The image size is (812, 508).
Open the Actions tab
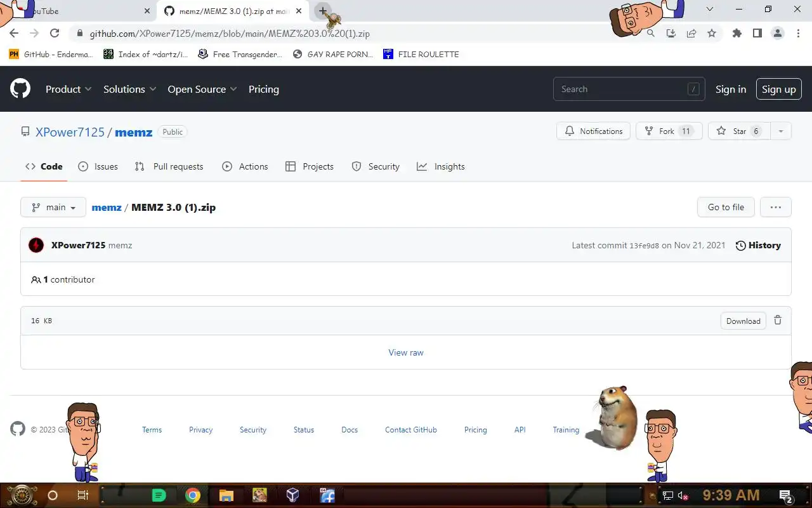[245, 166]
